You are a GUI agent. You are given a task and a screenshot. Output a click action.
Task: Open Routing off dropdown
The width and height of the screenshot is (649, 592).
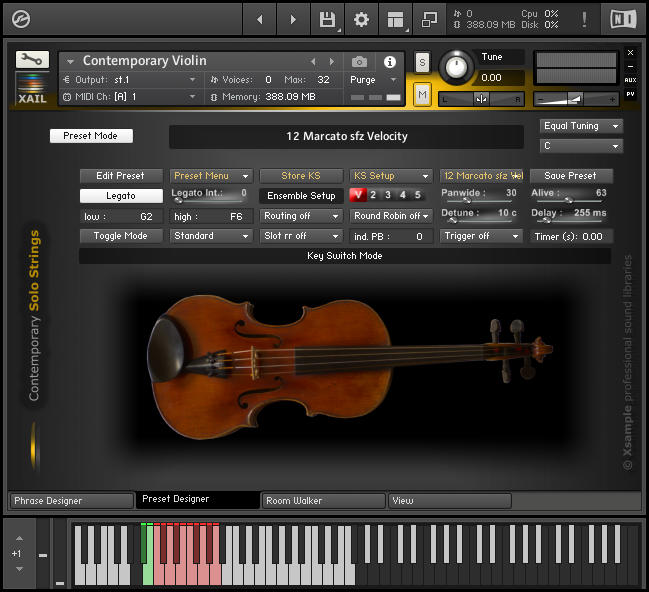point(301,216)
